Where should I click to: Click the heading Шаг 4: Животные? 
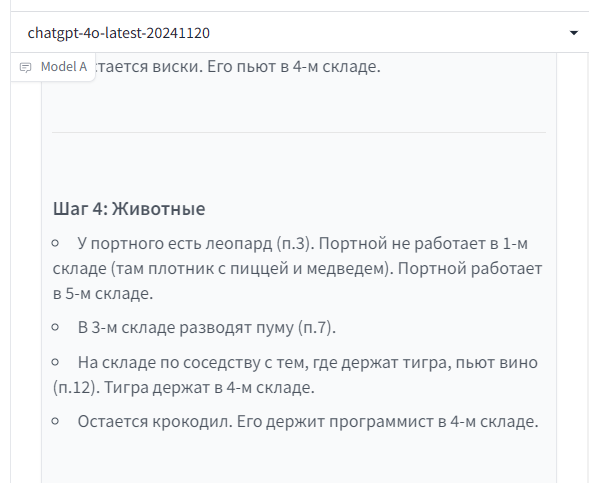129,208
